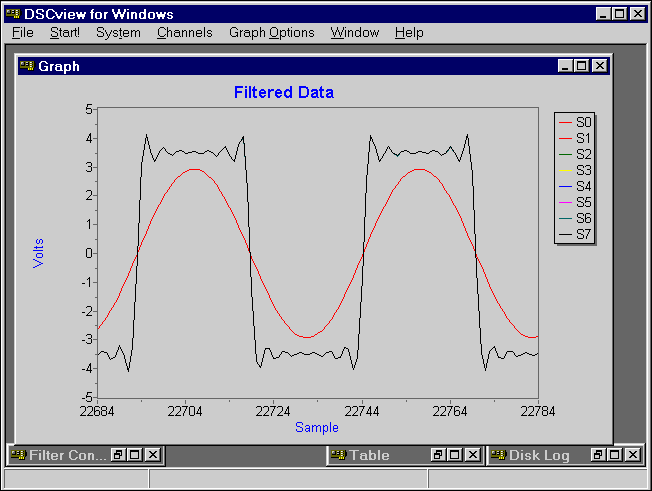Click the Table window icon
The width and height of the screenshot is (652, 491).
338,455
